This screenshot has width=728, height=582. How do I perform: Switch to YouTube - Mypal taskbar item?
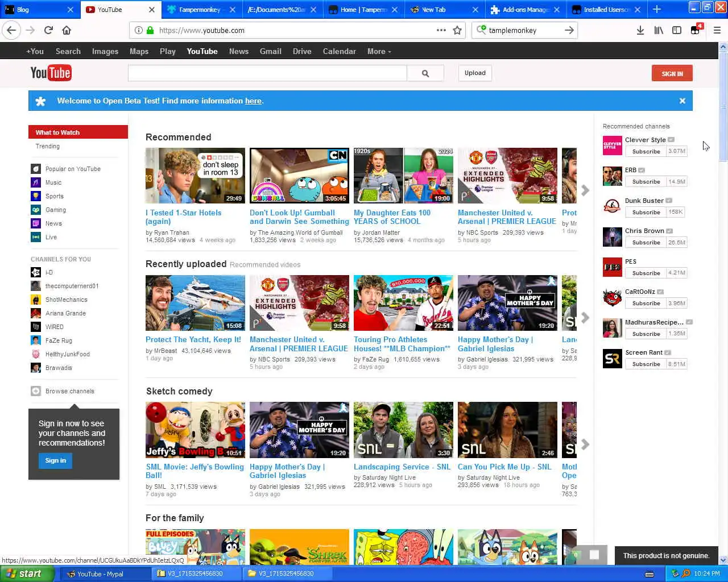coord(106,573)
